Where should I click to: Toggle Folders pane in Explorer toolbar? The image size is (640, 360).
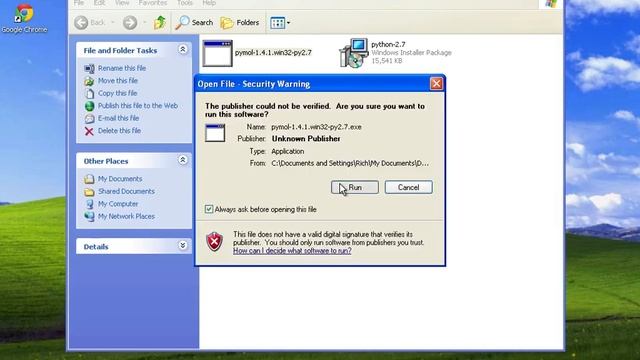(x=240, y=23)
